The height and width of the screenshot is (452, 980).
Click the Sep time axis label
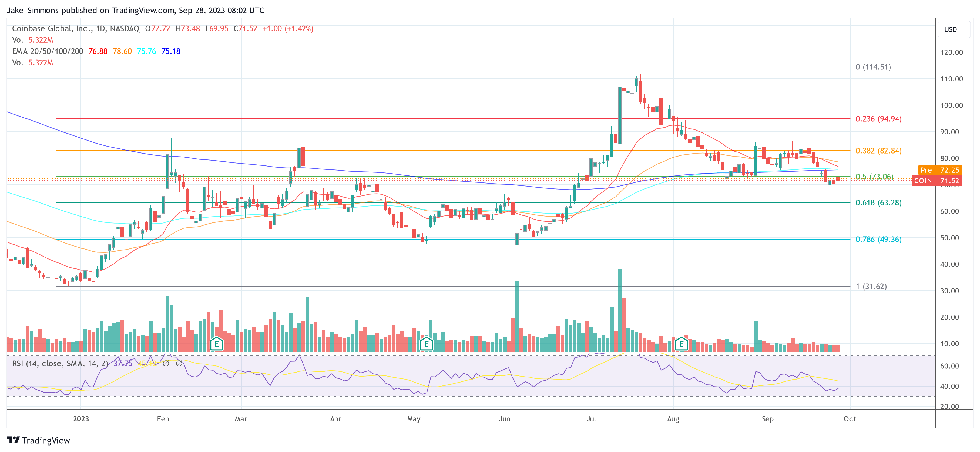coord(767,419)
